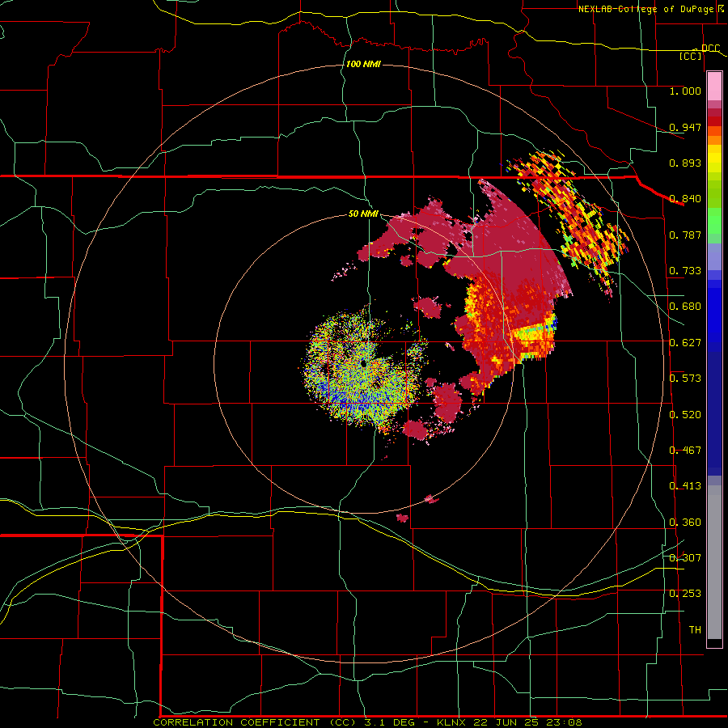Viewport: 728px width, 728px height.
Task: Click the 0.467 scale value
Action: (x=685, y=451)
